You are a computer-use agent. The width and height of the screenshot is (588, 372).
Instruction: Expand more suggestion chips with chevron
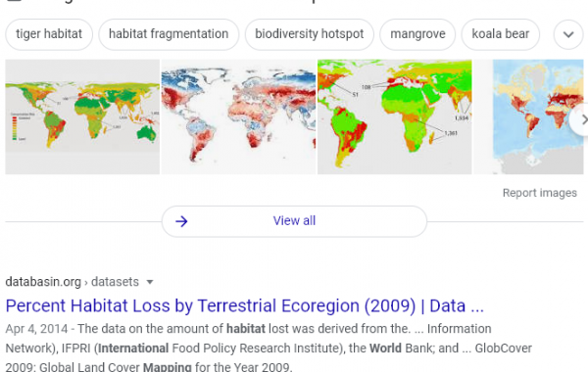(x=568, y=34)
